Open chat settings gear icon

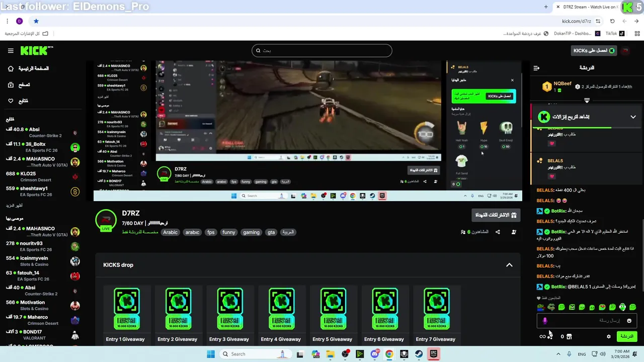click(609, 336)
